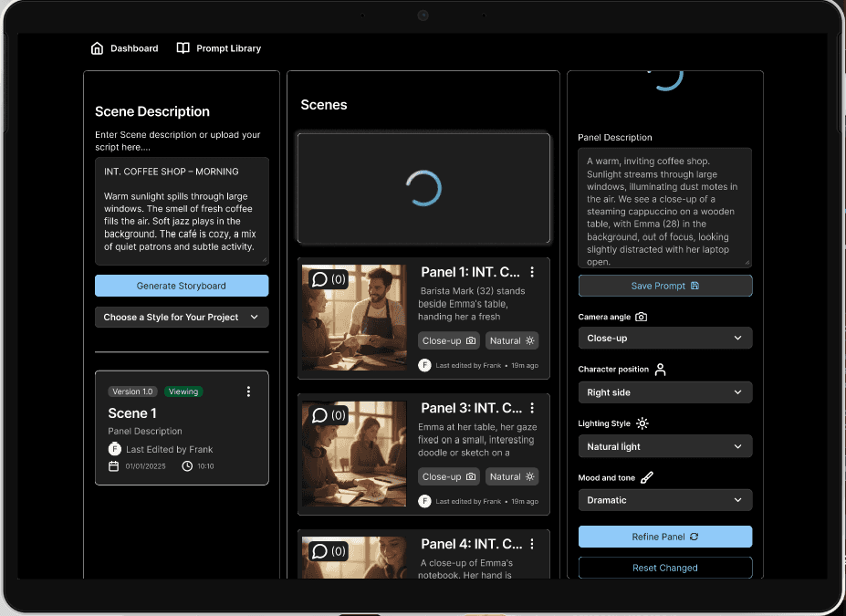
Task: Open comments on Panel 4 thumbnail
Action: [328, 550]
